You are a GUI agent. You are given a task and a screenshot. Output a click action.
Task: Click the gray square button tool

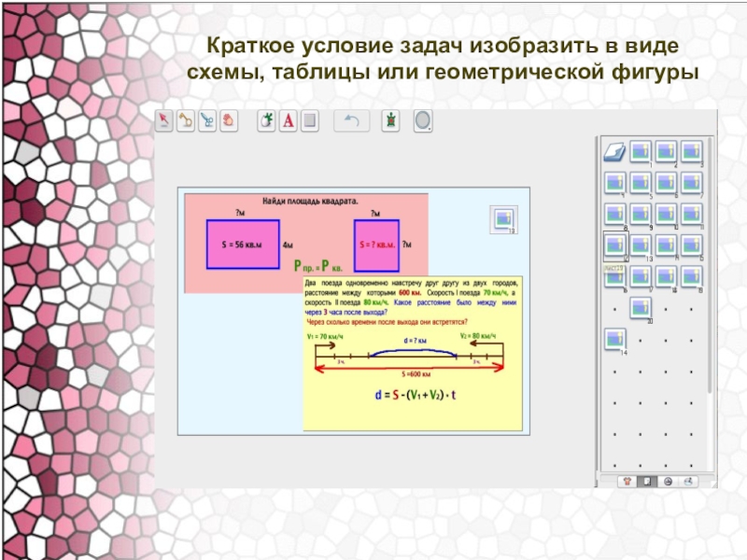[x=310, y=121]
